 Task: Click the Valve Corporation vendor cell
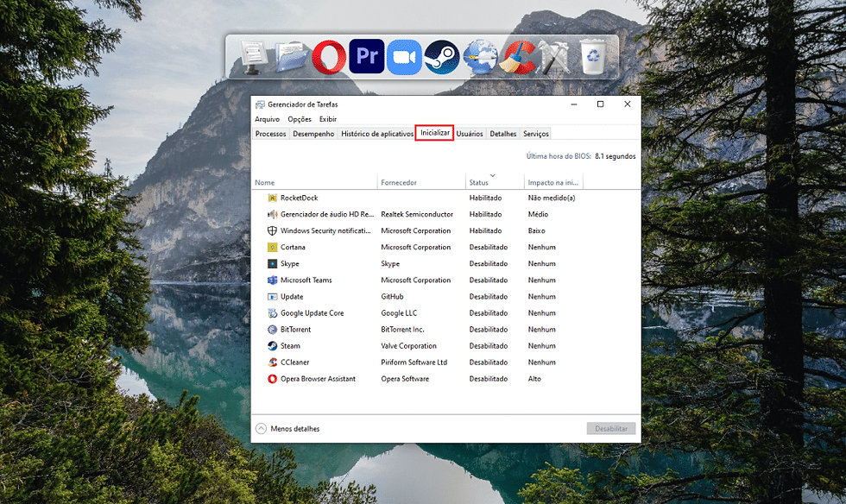point(408,346)
